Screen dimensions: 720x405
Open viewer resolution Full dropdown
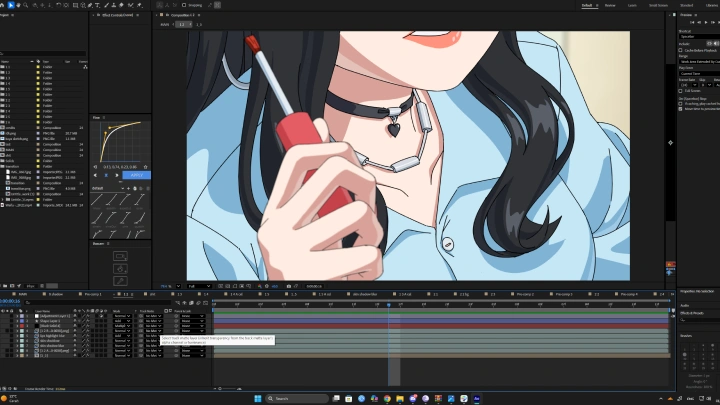(x=199, y=286)
